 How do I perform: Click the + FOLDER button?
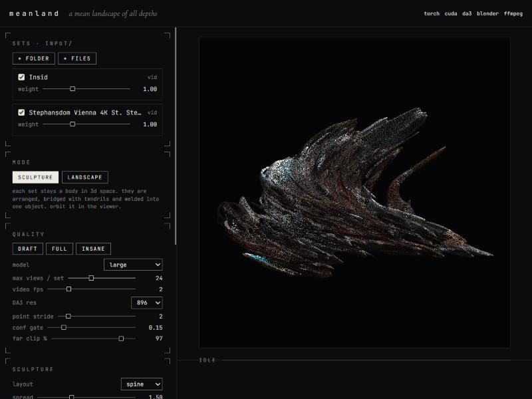pyautogui.click(x=34, y=59)
